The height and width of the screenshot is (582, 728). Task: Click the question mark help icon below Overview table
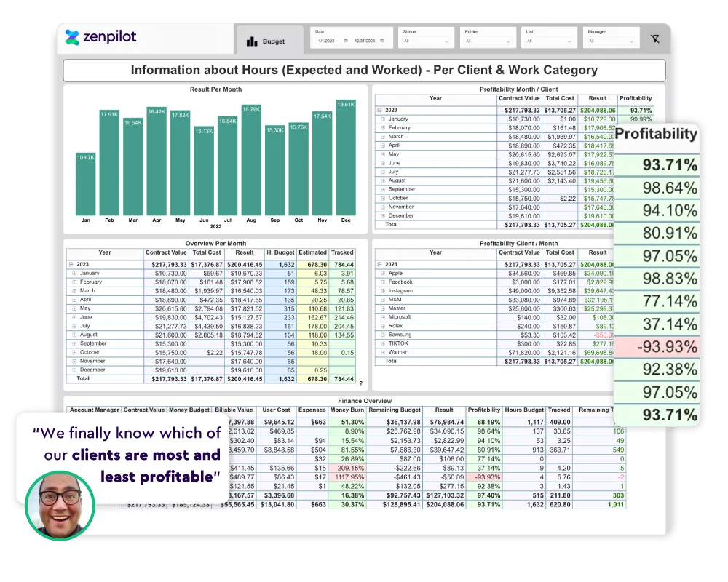point(360,383)
